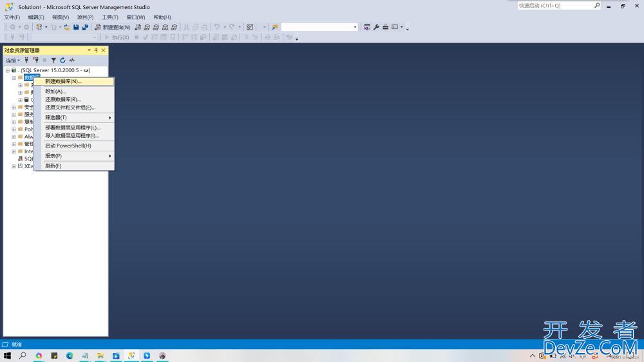Screen dimensions: 644x362
Task: Refresh Object Explorer with the refresh icon
Action: [62, 60]
